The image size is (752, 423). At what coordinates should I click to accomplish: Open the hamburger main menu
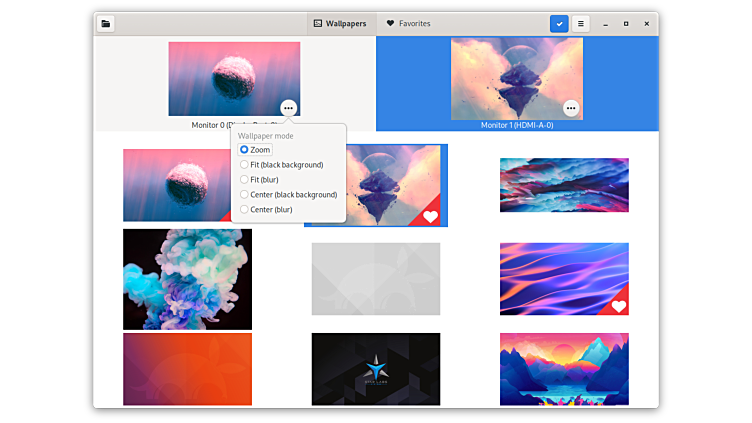[580, 23]
